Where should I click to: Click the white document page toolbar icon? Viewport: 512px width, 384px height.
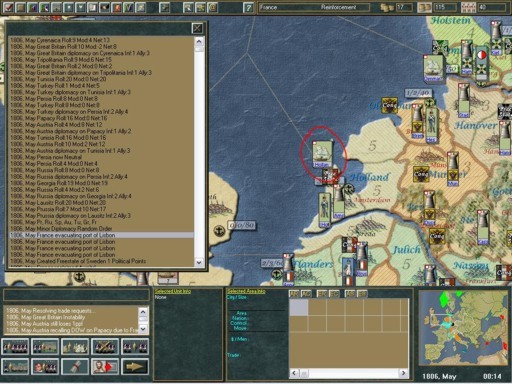coord(93,7)
